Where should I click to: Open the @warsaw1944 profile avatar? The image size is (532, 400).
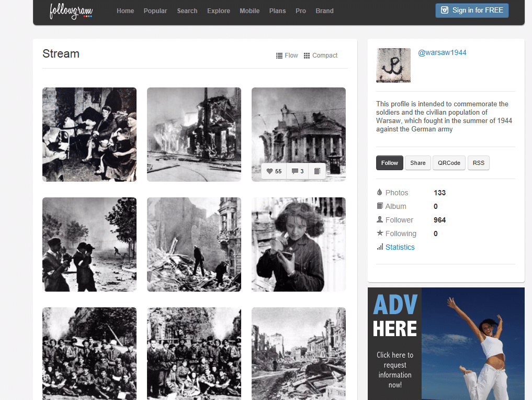tap(393, 65)
